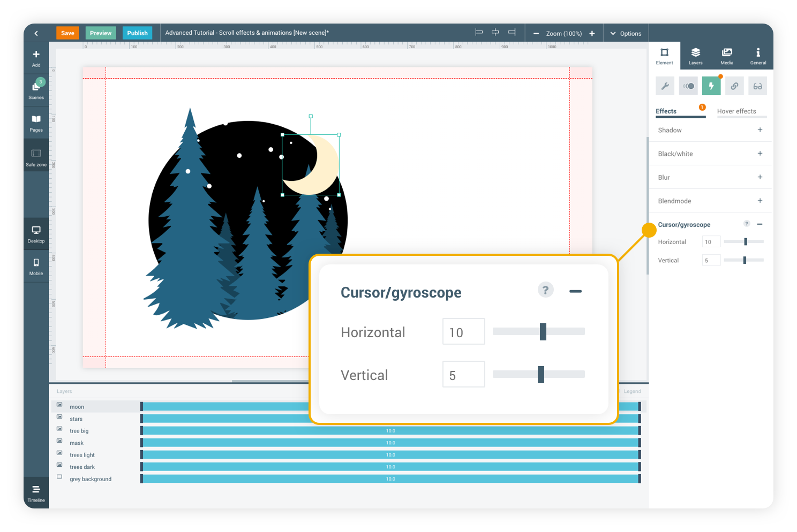The image size is (797, 532).
Task: Click the Save button
Action: tap(67, 33)
